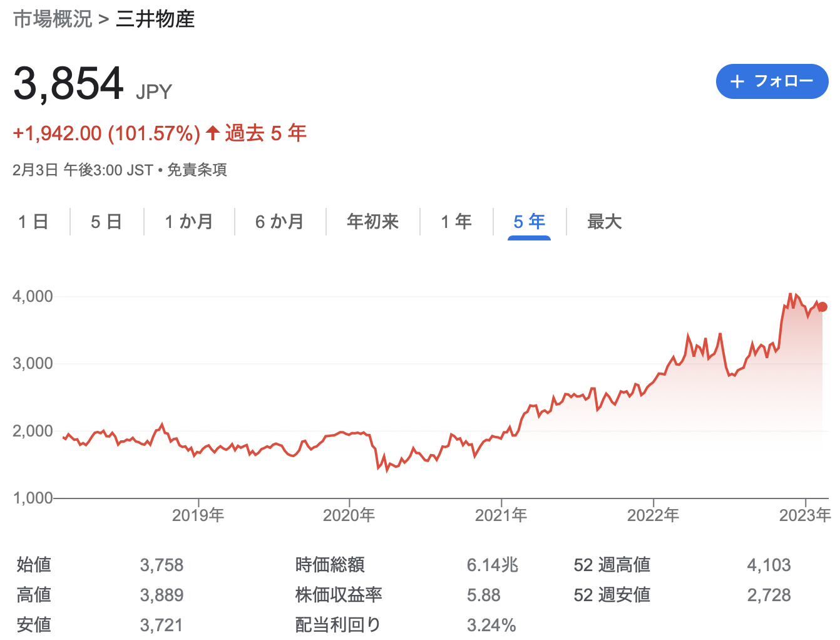Click the 株価収益率 value 5.88
Image resolution: width=840 pixels, height=640 pixels.
tap(484, 595)
